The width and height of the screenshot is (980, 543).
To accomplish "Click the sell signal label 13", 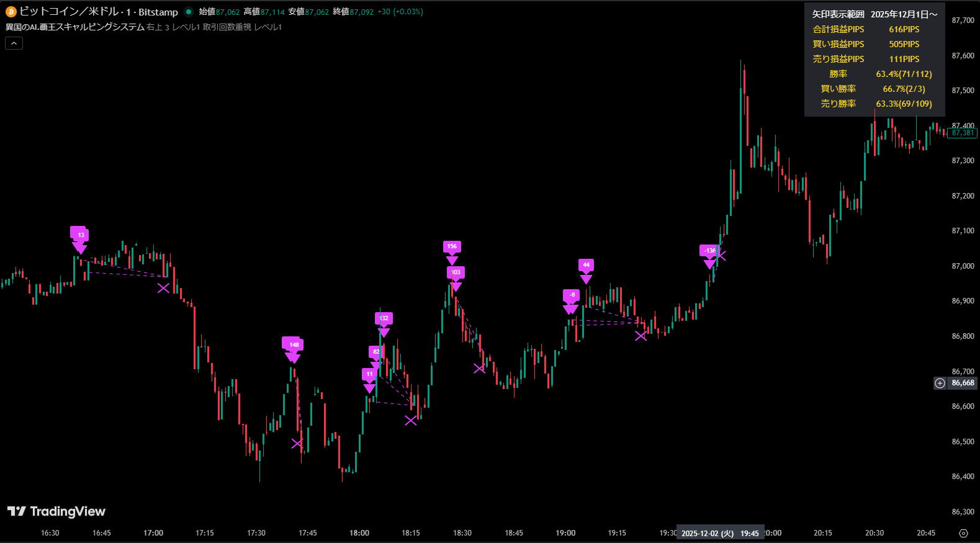I will click(x=81, y=235).
